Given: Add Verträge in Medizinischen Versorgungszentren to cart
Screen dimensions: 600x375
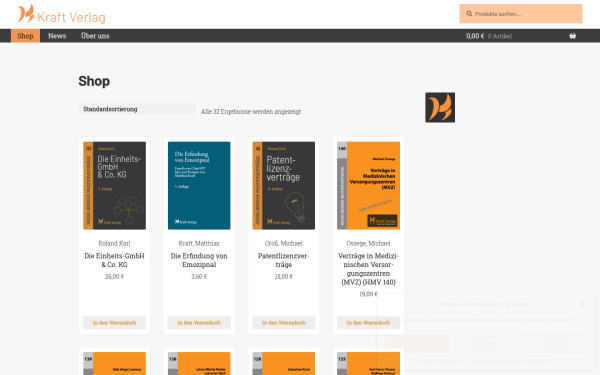Looking at the screenshot, I should [368, 323].
